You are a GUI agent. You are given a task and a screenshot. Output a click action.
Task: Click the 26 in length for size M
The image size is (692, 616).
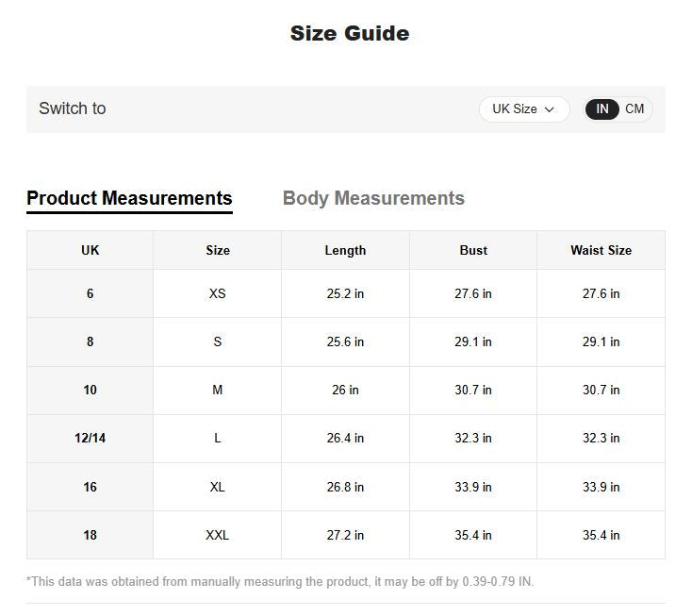tap(345, 390)
